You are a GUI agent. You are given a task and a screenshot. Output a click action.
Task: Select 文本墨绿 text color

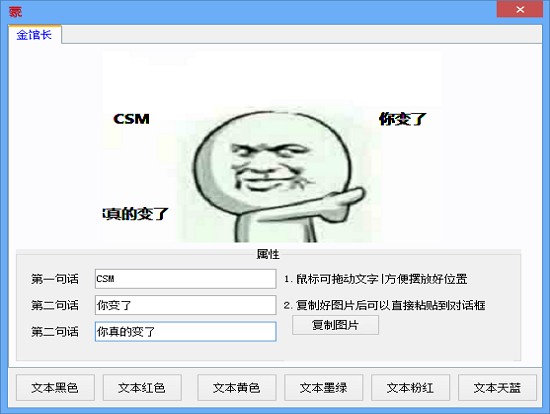(x=323, y=387)
